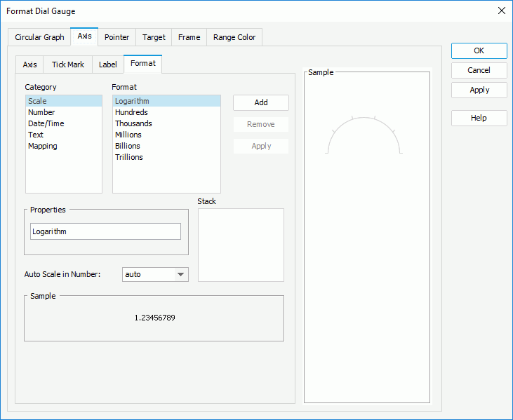
Task: Select Logarithm in the Format list
Action: (x=166, y=101)
